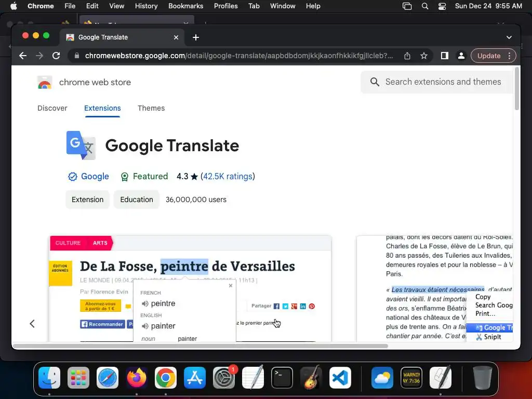Click the Chrome icon in the dock

click(166, 378)
